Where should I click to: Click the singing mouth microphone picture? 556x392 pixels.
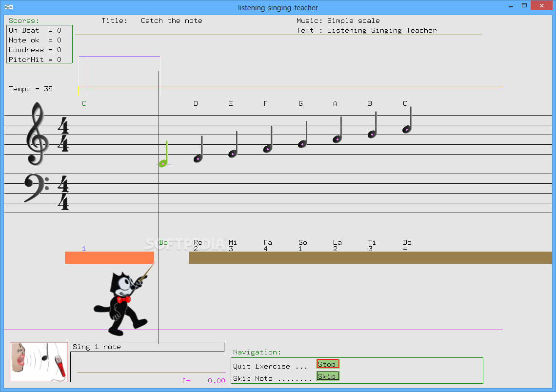click(39, 362)
